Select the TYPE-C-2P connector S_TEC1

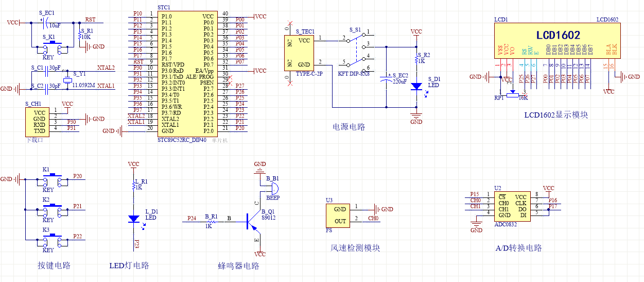[299, 52]
